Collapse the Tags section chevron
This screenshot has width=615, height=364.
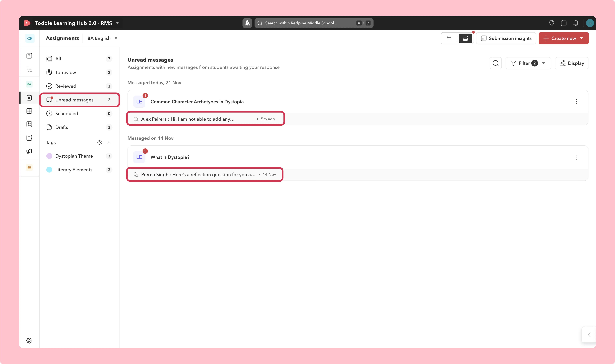(109, 143)
